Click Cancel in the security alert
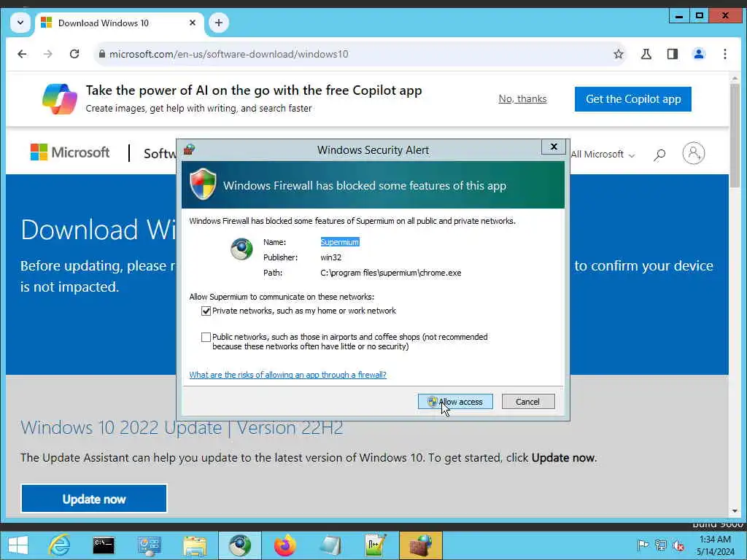 528,402
